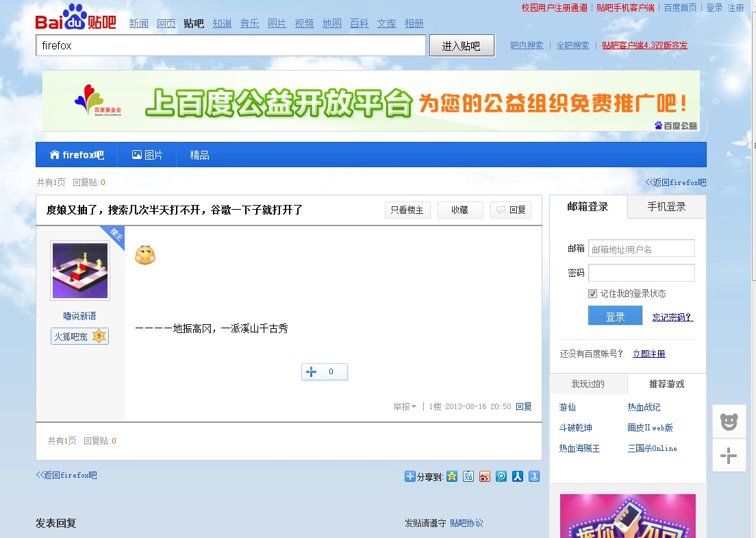The height and width of the screenshot is (538, 756).
Task: Open the game 游仙
Action: point(568,407)
